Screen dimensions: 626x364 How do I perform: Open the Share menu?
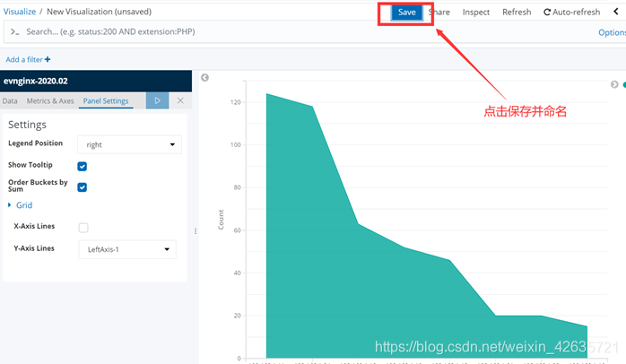click(x=439, y=13)
